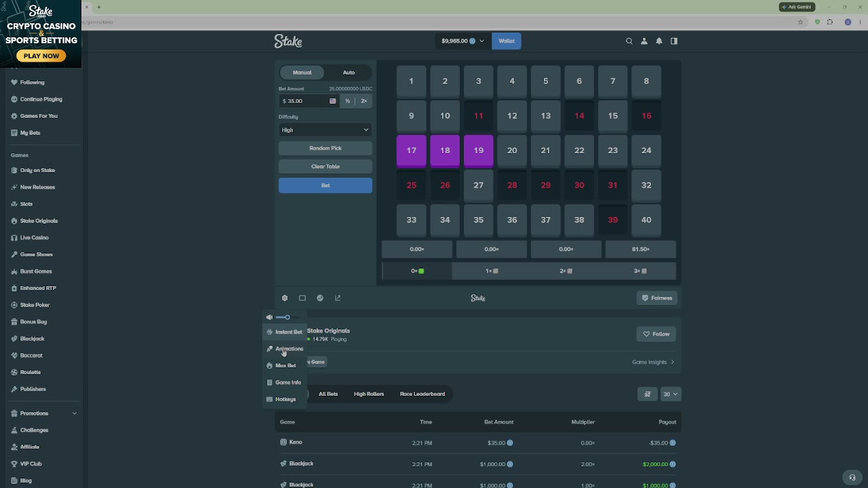Click the pop-out game icon
This screenshot has width=868, height=488.
point(338,298)
